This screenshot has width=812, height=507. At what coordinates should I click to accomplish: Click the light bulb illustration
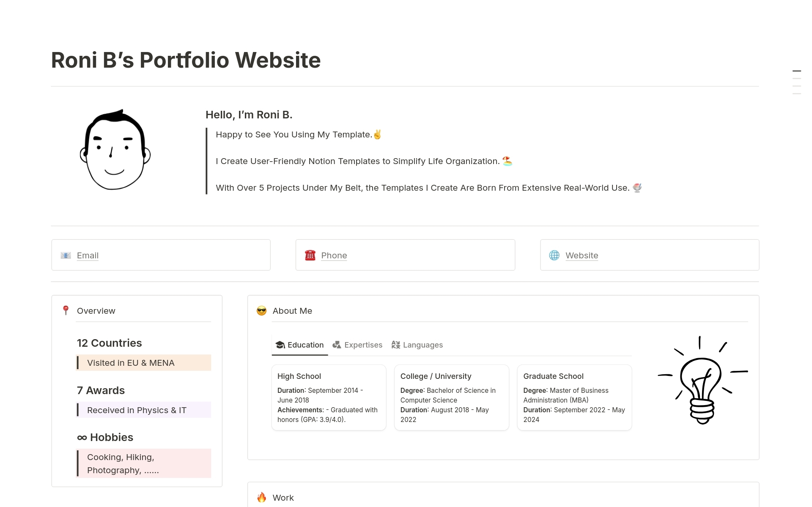pos(702,380)
